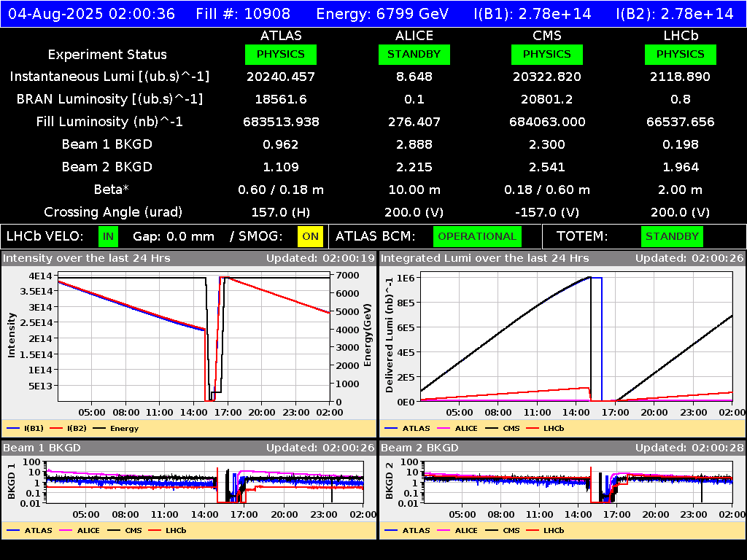Click the I(B1) 2.78e+14 header value
Image resolution: width=747 pixels, height=560 pixels.
click(x=533, y=13)
